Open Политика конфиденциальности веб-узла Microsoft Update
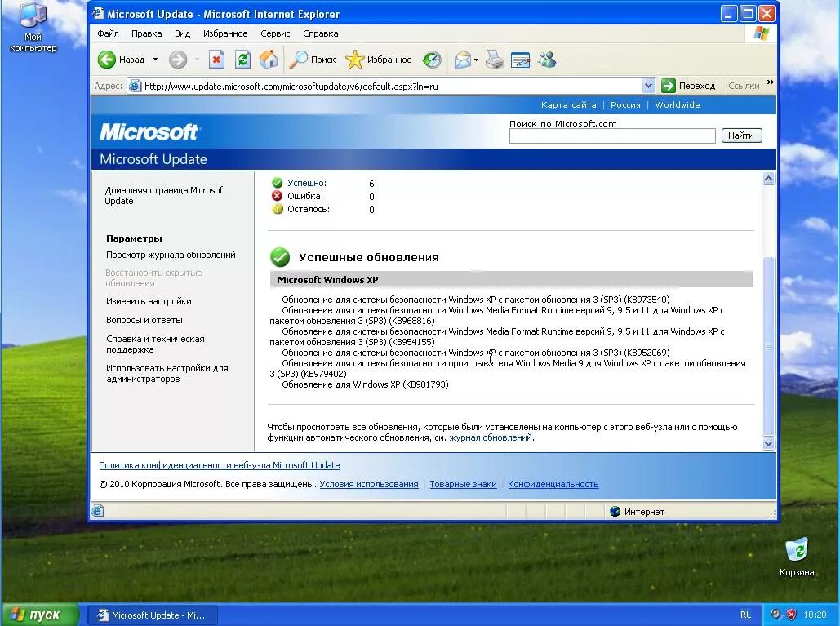The image size is (840, 626). click(x=219, y=465)
